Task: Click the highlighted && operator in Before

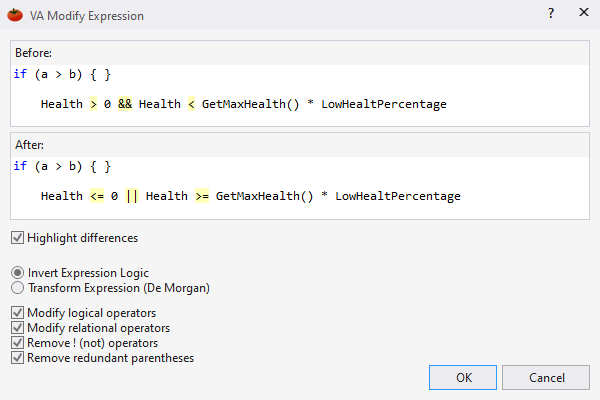Action: pyautogui.click(x=125, y=104)
